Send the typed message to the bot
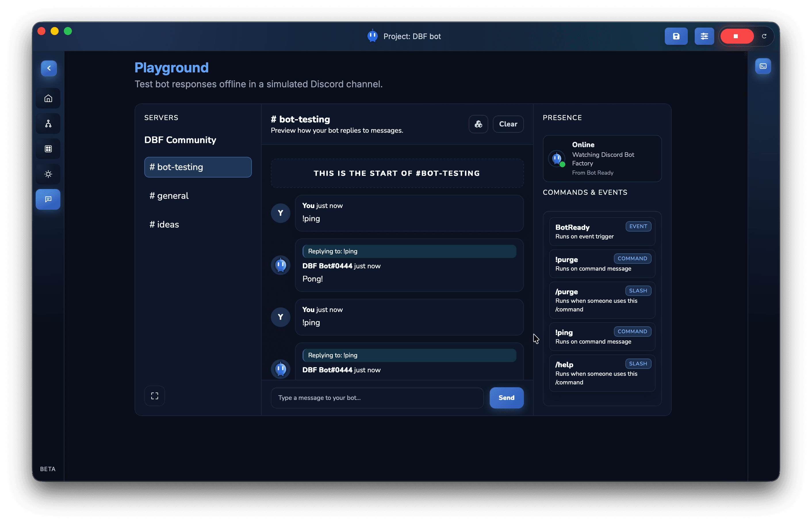 tap(506, 397)
